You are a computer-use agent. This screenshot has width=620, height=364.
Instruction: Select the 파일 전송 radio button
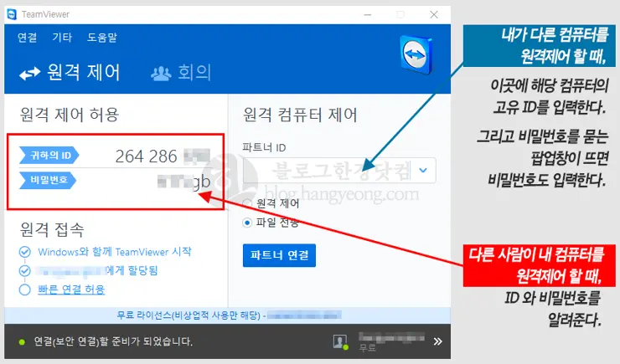pos(247,223)
